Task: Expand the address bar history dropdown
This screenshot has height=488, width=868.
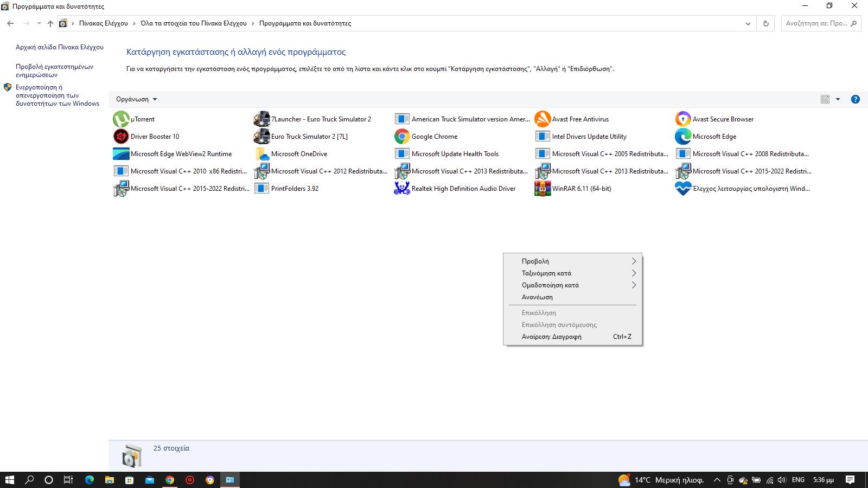Action: coord(748,23)
